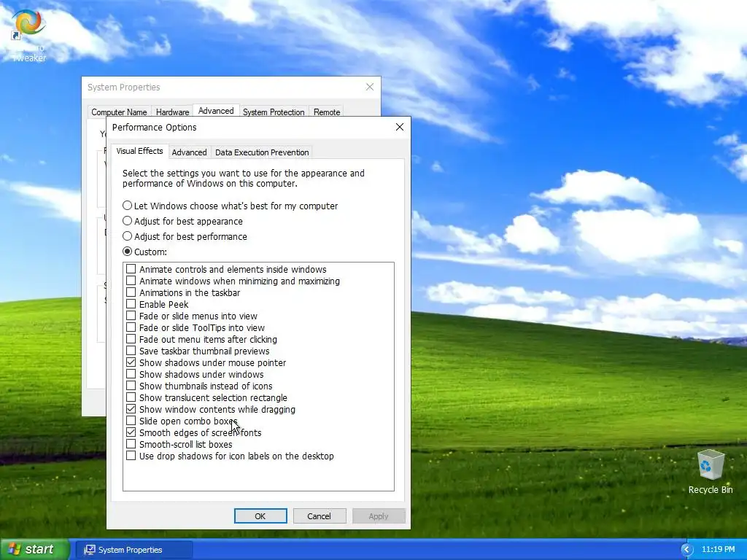
Task: Uncheck Show window contents while dragging
Action: pos(131,409)
